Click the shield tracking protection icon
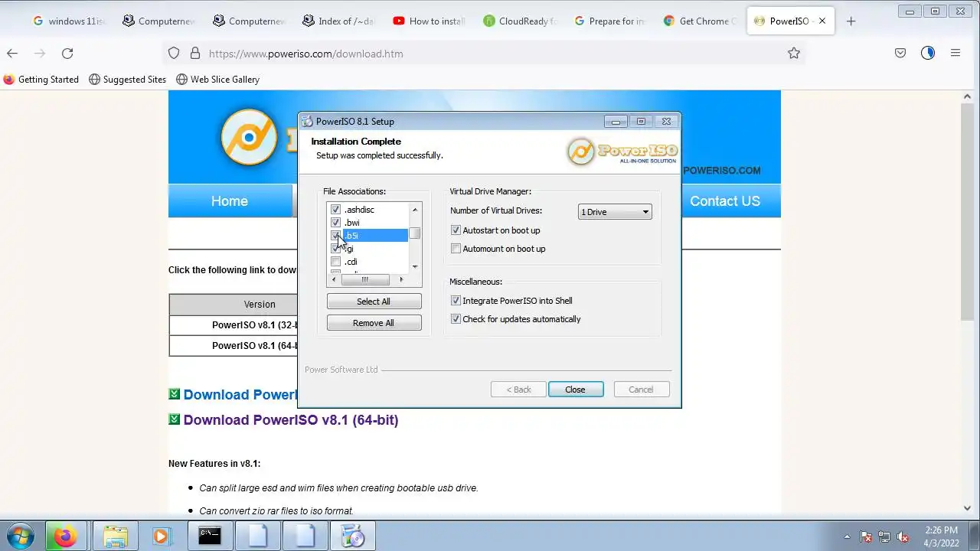Viewport: 980px width, 551px height. [x=174, y=53]
